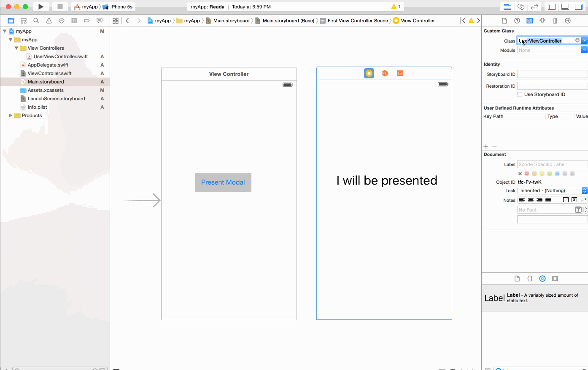Viewport: 588px width, 370px height.
Task: Show the Quick Help inspector
Action: point(517,21)
